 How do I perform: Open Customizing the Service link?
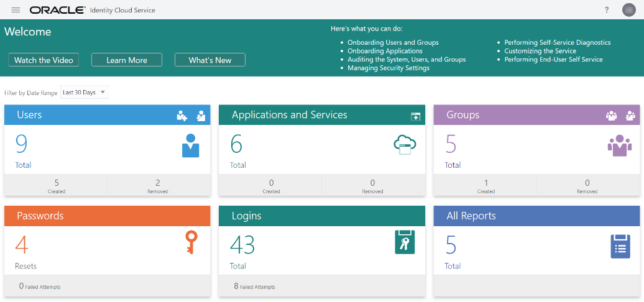tap(540, 51)
